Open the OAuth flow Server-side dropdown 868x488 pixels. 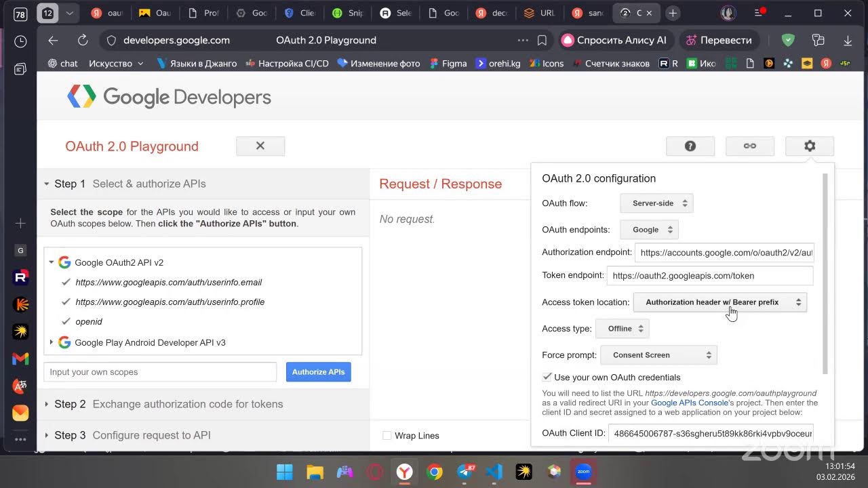pos(656,203)
